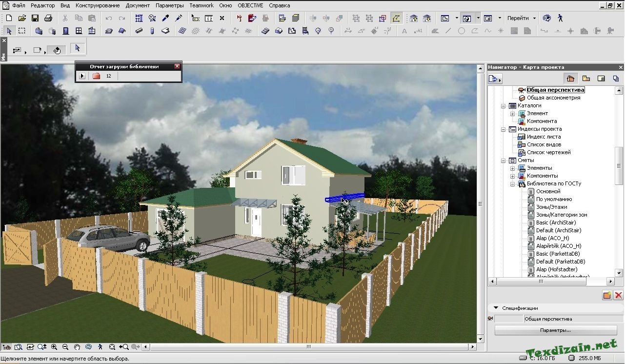
Task: Select the syringe inject parameters tool
Action: (x=179, y=18)
